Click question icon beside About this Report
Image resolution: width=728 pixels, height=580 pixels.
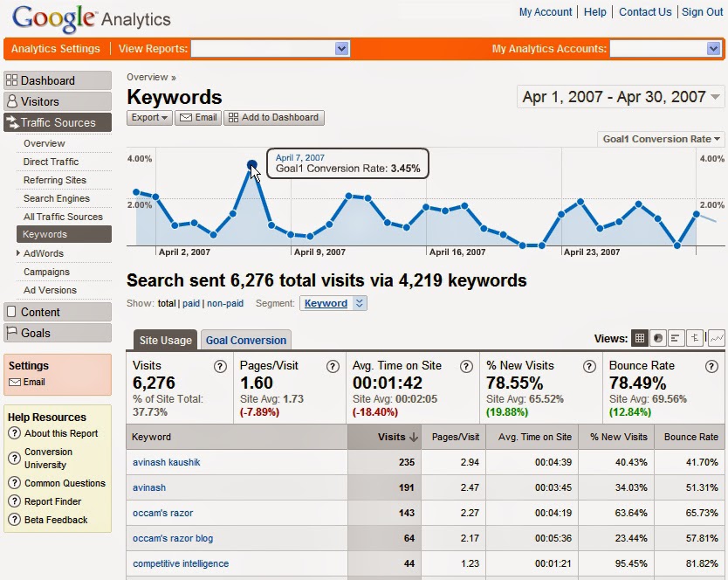pyautogui.click(x=14, y=433)
